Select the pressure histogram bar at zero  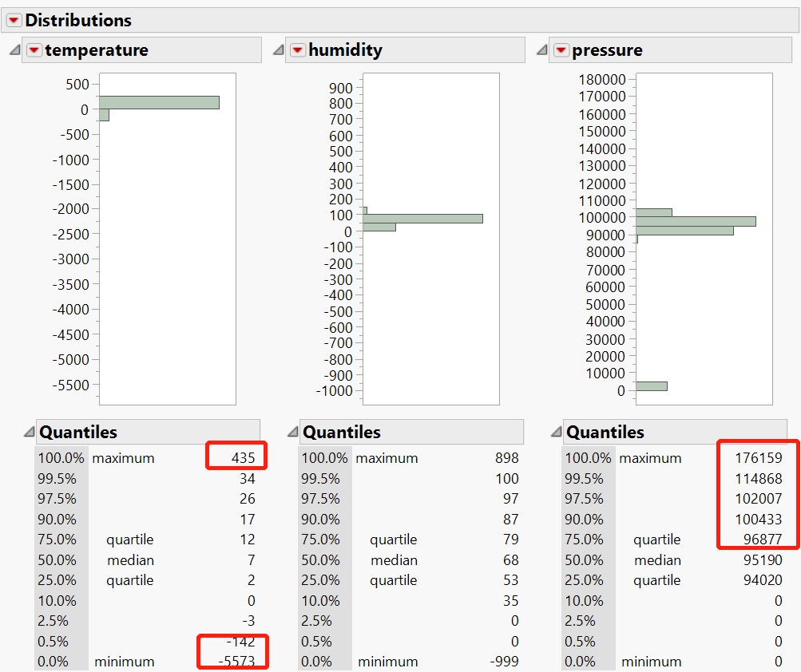(652, 386)
